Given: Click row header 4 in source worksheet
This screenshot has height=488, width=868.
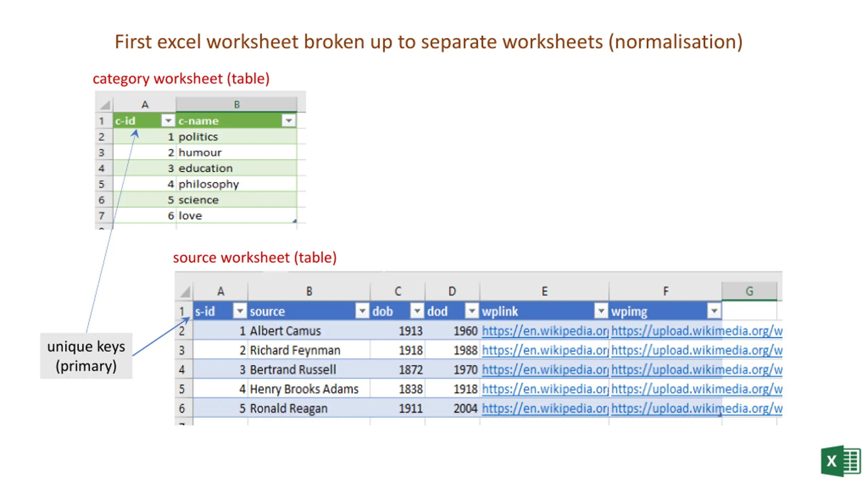Looking at the screenshot, I should tap(182, 369).
